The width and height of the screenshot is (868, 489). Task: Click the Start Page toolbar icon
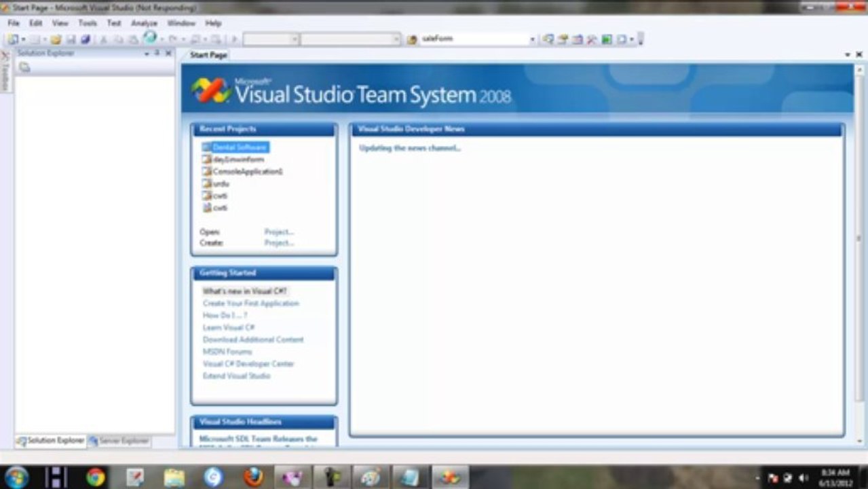point(607,39)
